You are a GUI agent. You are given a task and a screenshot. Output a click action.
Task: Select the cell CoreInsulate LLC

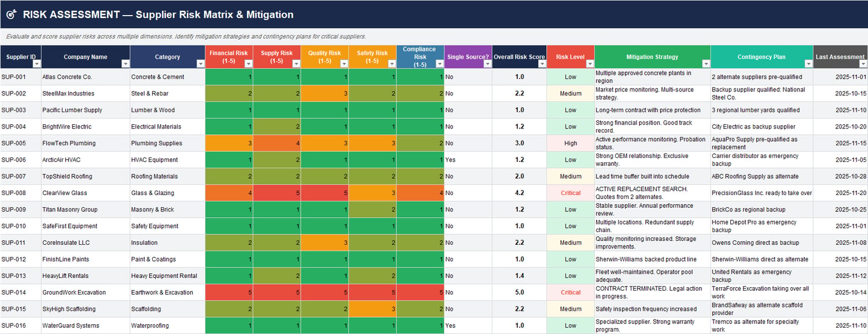pos(86,243)
